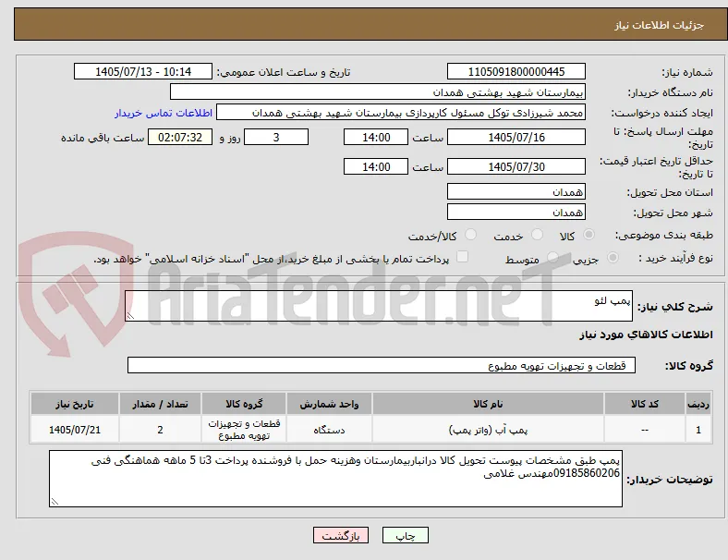Click the تاریخ نیاز column header
Screen dimensions: 728x560
(x=74, y=404)
